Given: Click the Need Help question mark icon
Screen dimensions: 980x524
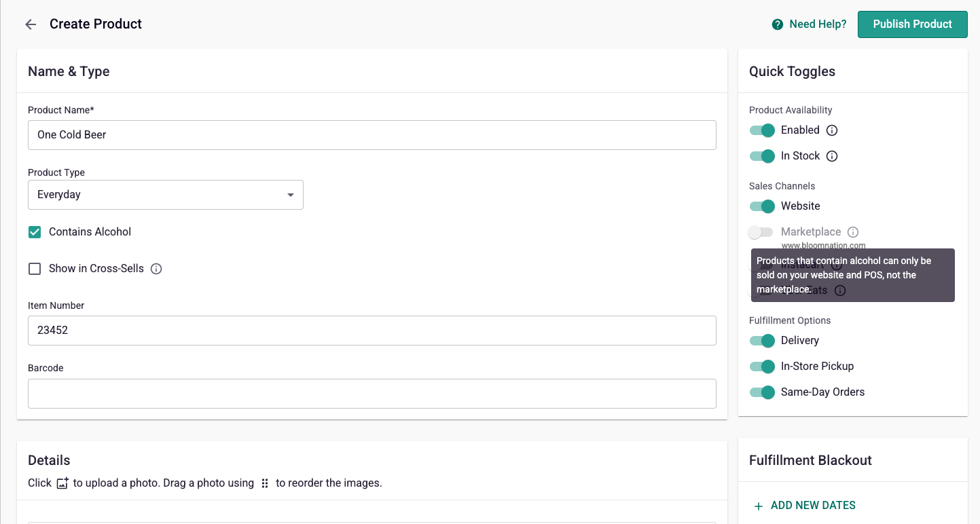Looking at the screenshot, I should coord(778,24).
